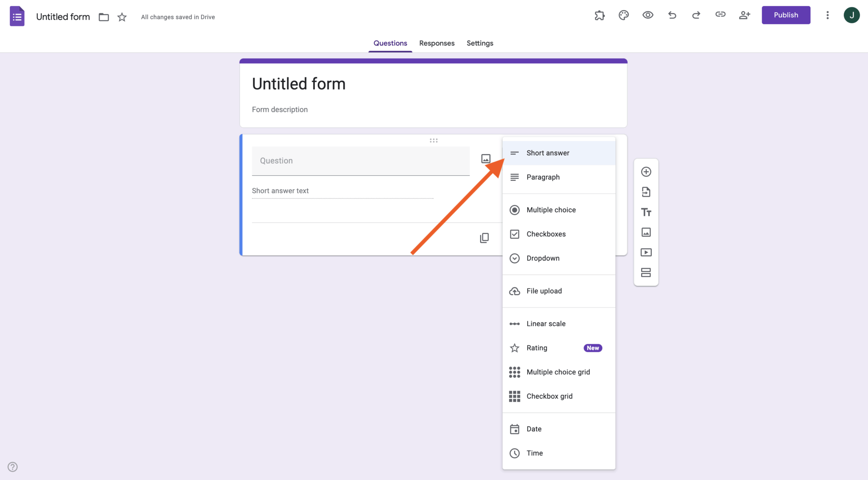Add title and description with Tt icon

click(x=646, y=212)
